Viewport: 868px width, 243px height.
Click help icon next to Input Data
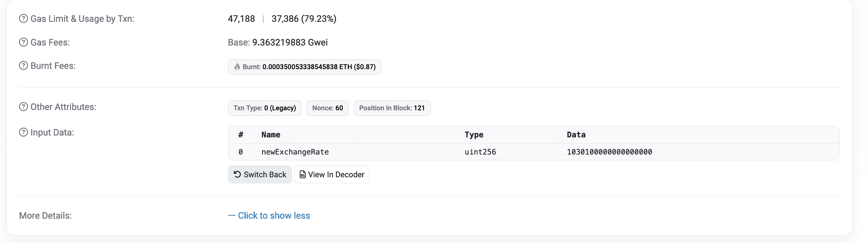tap(23, 132)
